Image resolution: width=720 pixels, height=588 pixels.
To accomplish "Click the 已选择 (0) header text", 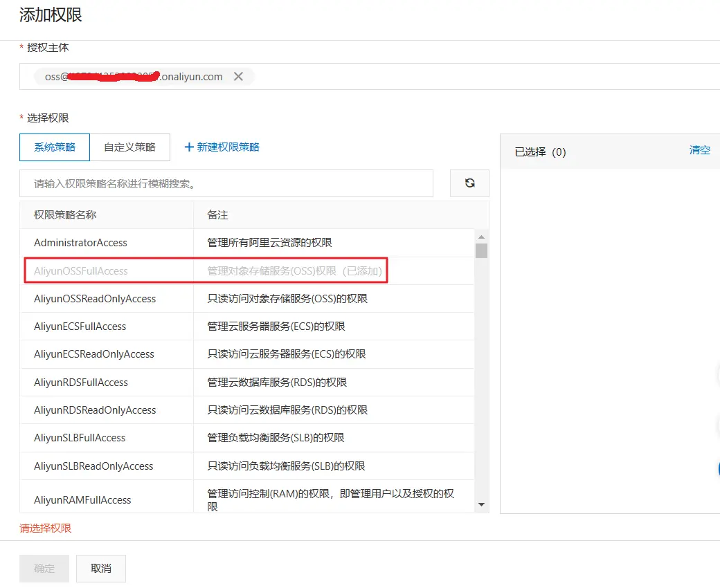I will tap(541, 151).
